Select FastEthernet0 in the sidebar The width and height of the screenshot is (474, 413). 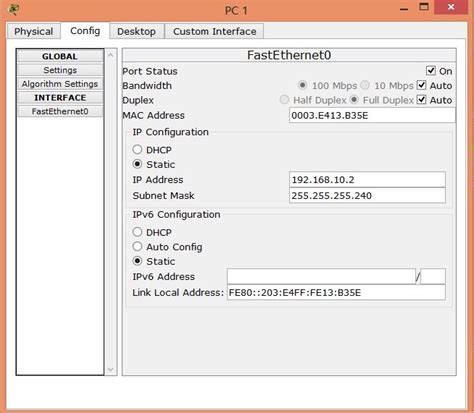(60, 111)
